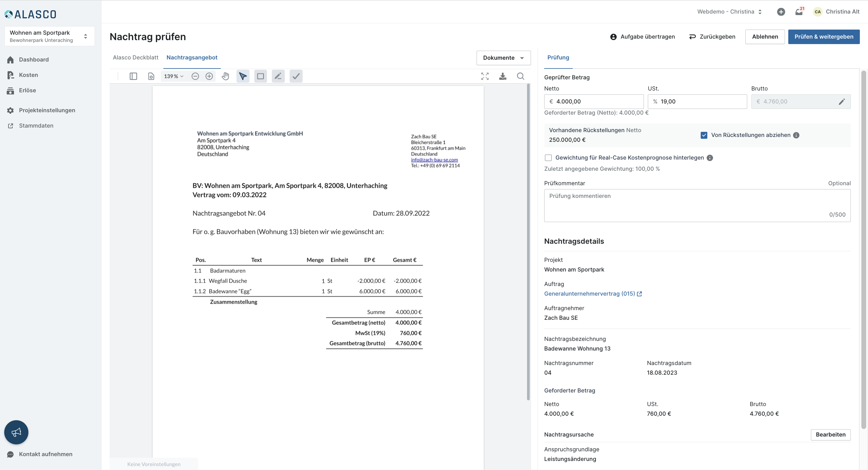This screenshot has width=868, height=470.
Task: Toggle the PDF sidebar panel icon
Action: pyautogui.click(x=133, y=76)
